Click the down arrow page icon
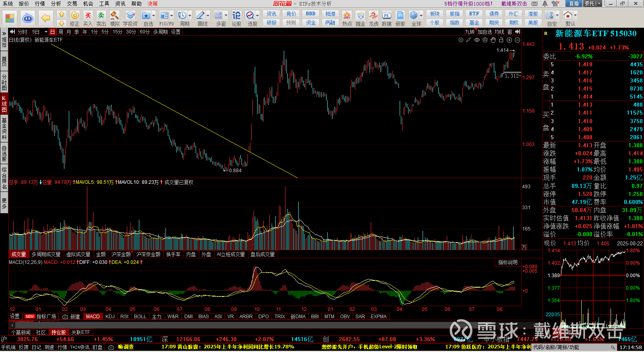The height and width of the screenshot is (352, 644). pos(61,23)
